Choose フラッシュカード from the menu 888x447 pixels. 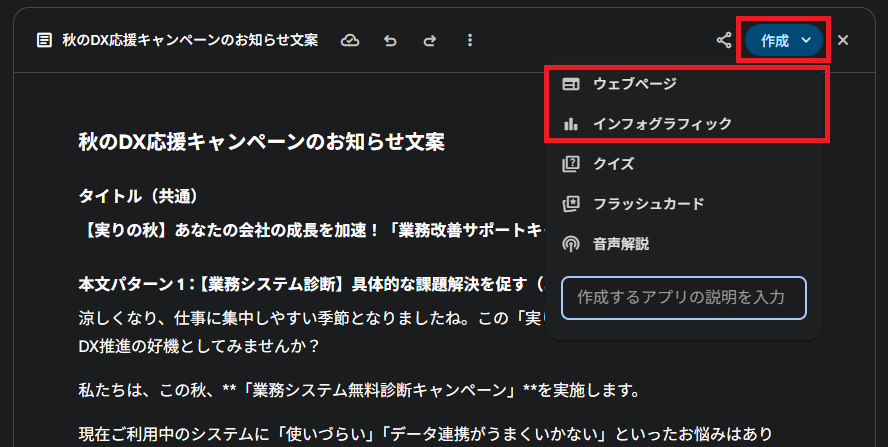click(648, 204)
